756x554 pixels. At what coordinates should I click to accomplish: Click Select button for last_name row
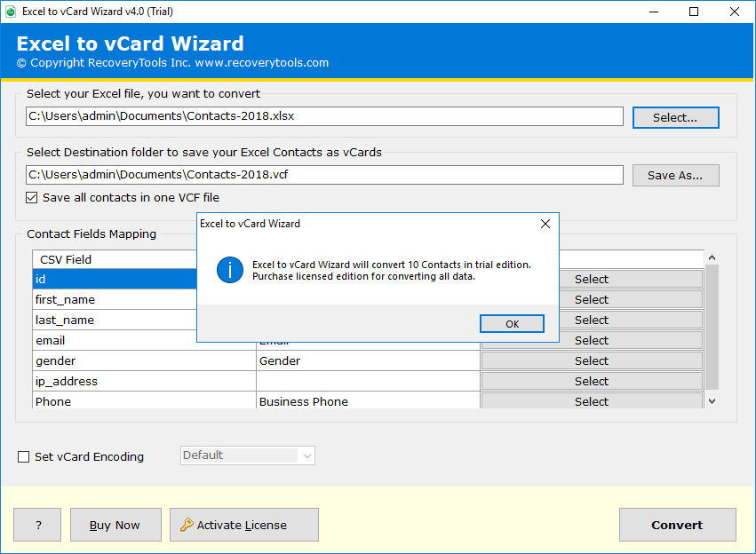coord(630,320)
